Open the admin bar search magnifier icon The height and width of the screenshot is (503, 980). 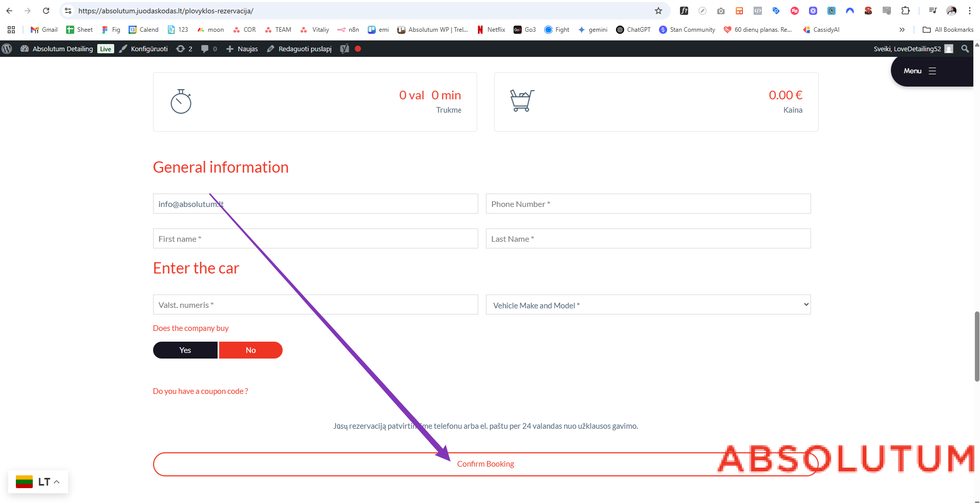pos(965,49)
